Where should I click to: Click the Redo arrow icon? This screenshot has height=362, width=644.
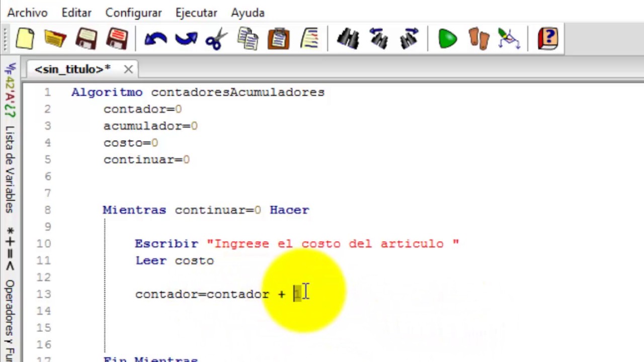(x=186, y=39)
